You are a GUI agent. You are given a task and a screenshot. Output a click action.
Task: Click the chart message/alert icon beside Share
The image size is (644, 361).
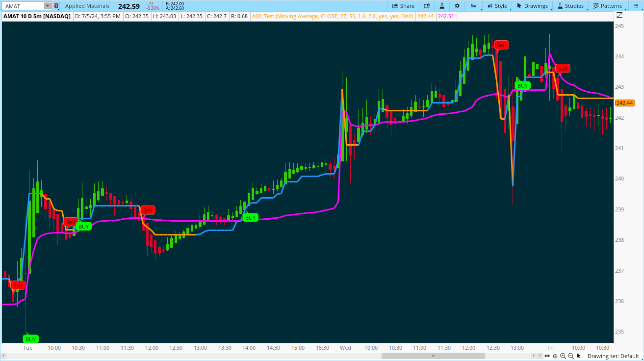tap(427, 6)
